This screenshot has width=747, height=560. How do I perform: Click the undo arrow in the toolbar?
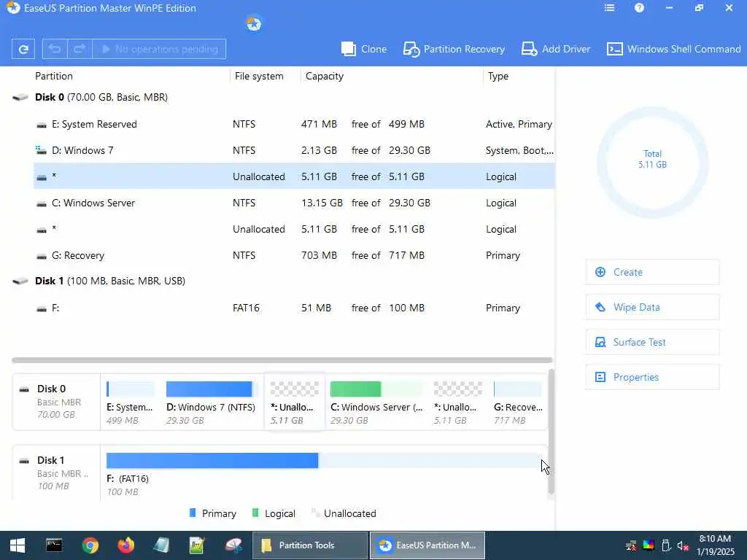click(x=55, y=49)
